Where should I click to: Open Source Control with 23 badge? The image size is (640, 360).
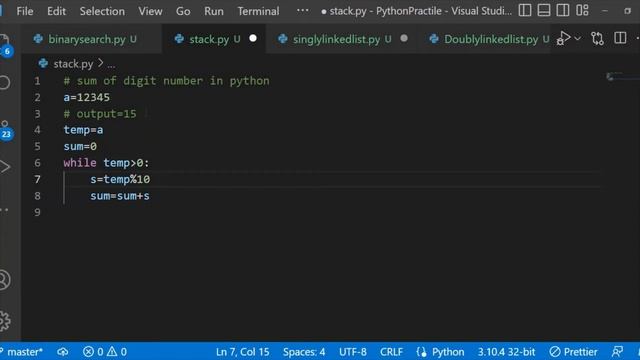(x=6, y=130)
